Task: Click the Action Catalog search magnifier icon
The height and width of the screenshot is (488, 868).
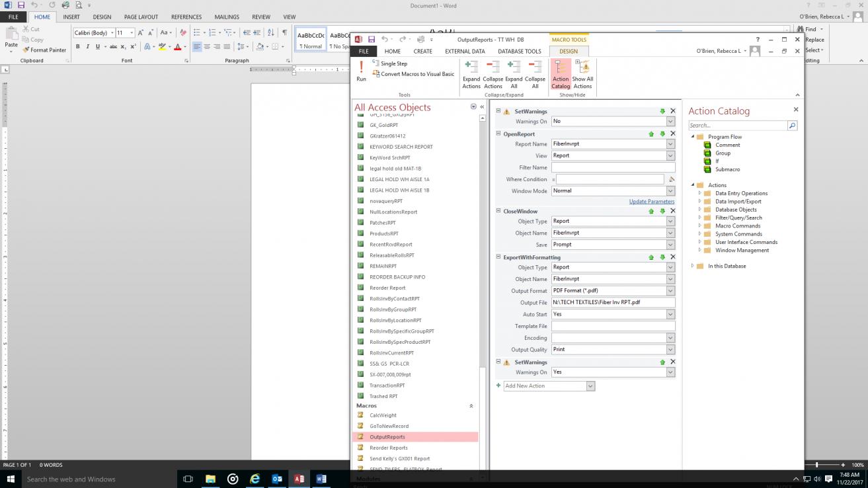Action: pyautogui.click(x=792, y=126)
